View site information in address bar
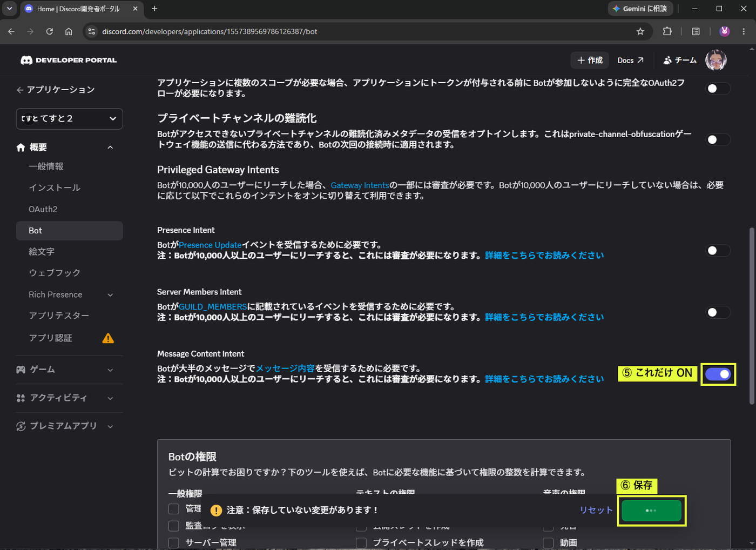756x550 pixels. 92,31
